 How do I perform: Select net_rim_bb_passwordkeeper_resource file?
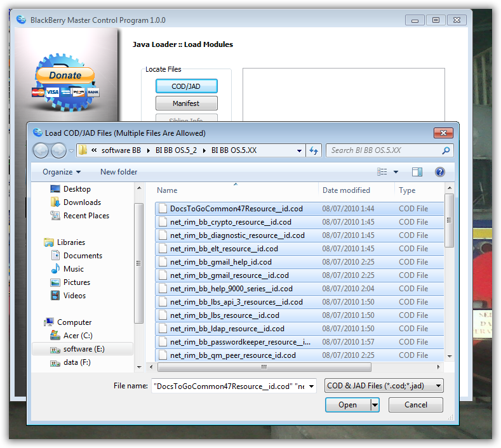299,342
